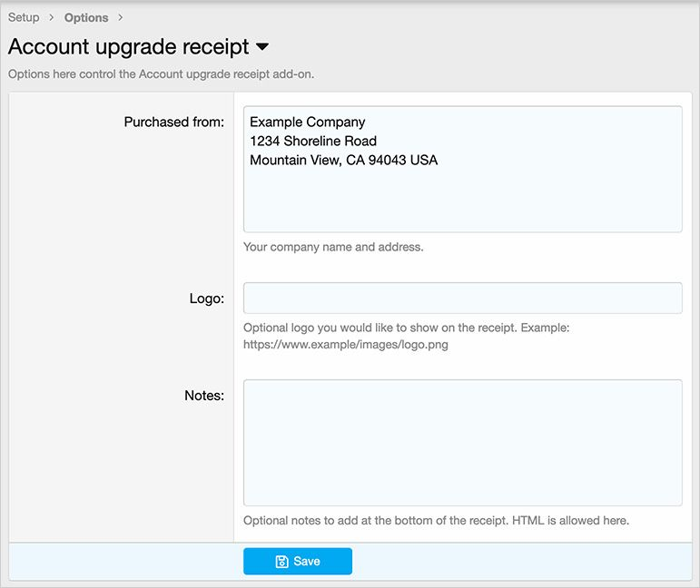Click the "Your company name and address" hint
This screenshot has width=700, height=588.
(x=333, y=247)
